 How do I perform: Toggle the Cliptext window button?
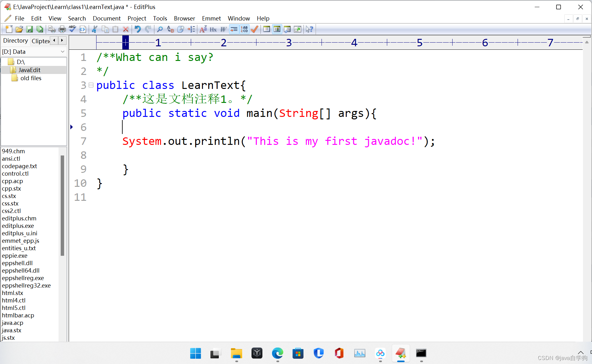click(x=267, y=29)
